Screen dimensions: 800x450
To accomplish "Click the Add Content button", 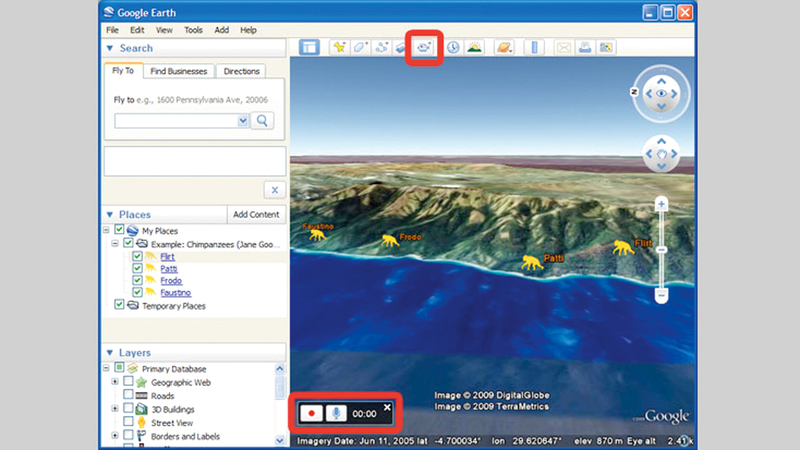I will click(x=255, y=214).
